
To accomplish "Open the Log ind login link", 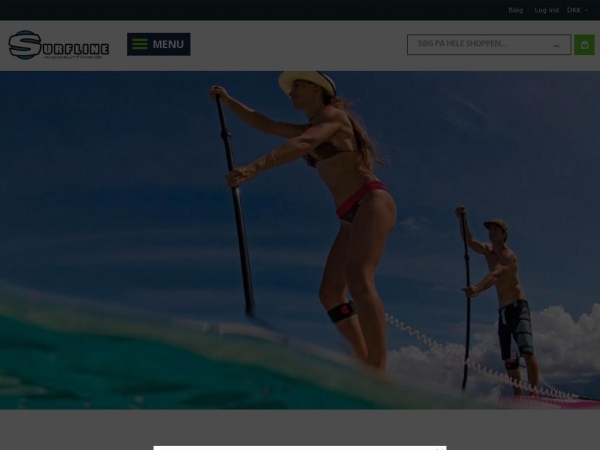I will [546, 10].
